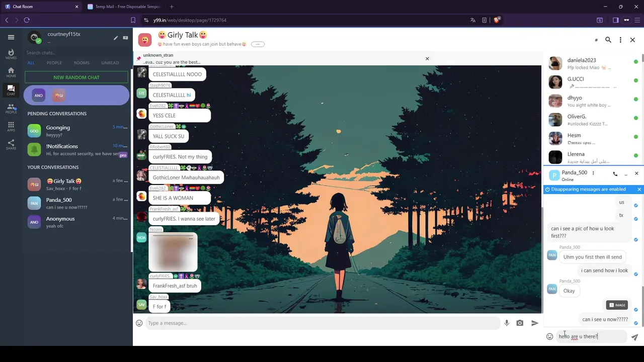Click NEW RANDOM CHAT button
Image resolution: width=644 pixels, height=362 pixels.
(x=76, y=77)
